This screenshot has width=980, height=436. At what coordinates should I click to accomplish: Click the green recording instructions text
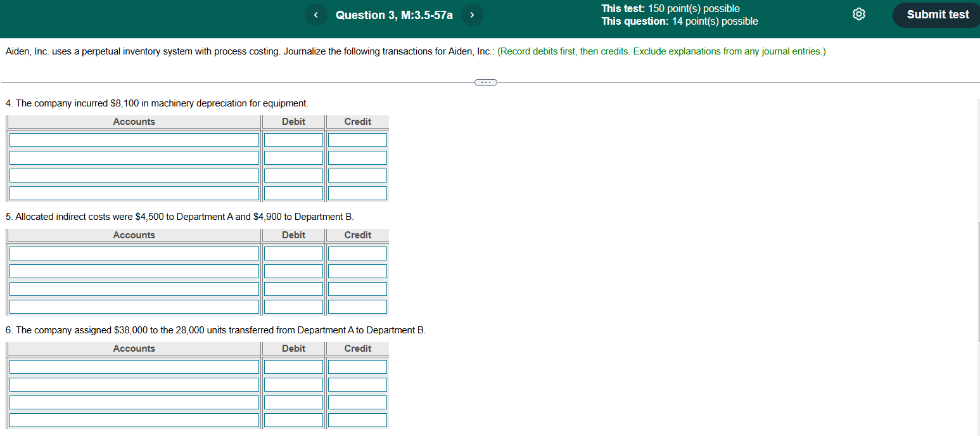661,51
